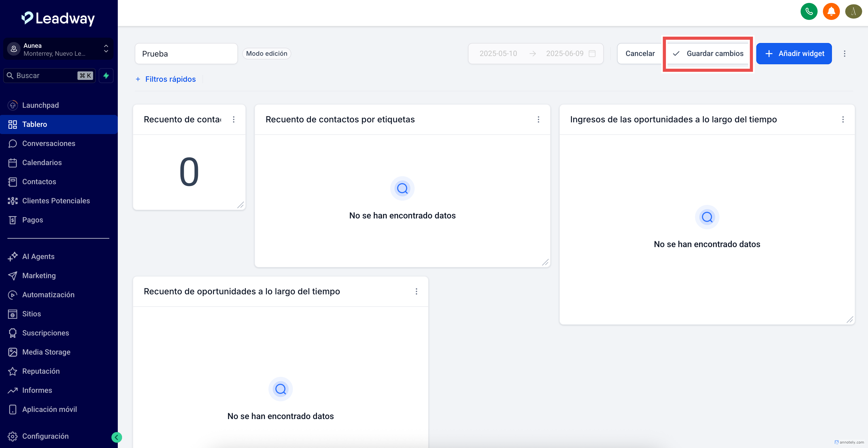Click the Prueba dashboard name field
Image resolution: width=868 pixels, height=448 pixels.
[x=186, y=54]
